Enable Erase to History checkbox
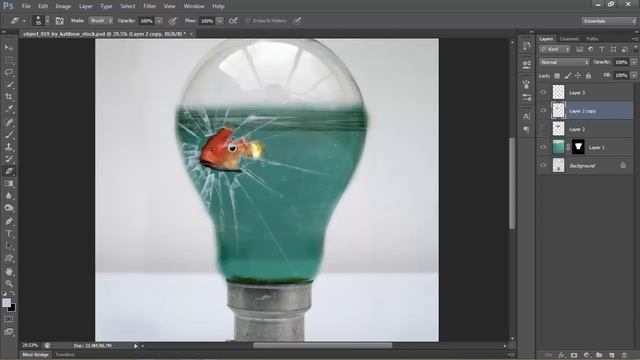Image resolution: width=640 pixels, height=360 pixels. [x=248, y=20]
